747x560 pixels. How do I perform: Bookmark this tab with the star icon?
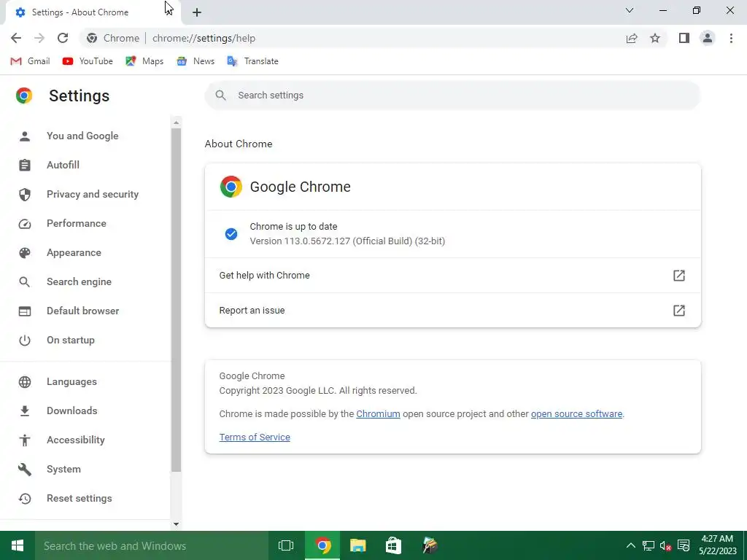(x=655, y=38)
